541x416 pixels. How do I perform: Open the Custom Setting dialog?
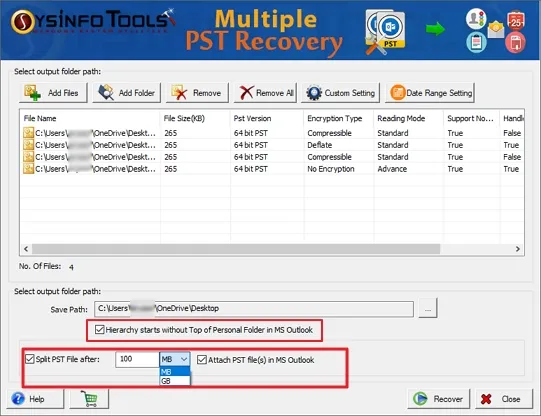[x=341, y=93]
